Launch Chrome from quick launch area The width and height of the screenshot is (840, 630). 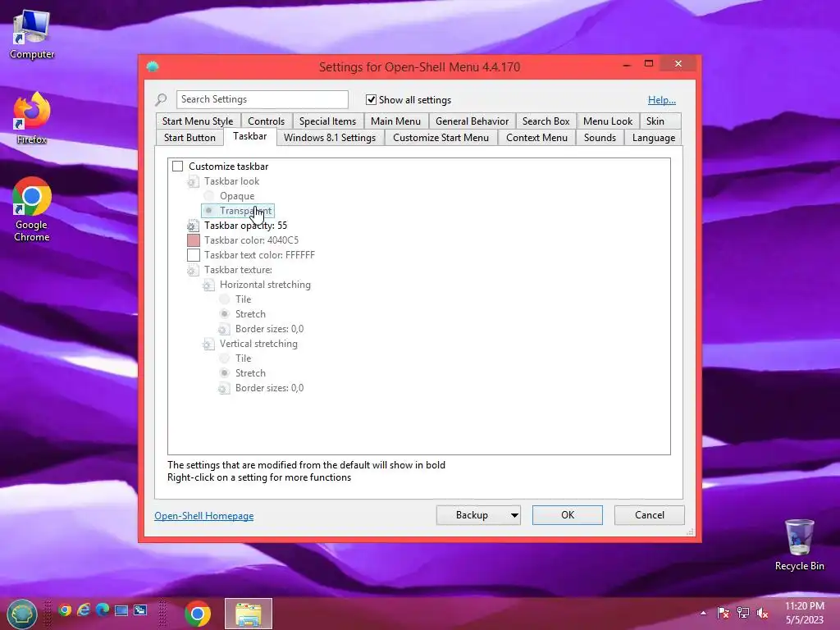pos(65,610)
